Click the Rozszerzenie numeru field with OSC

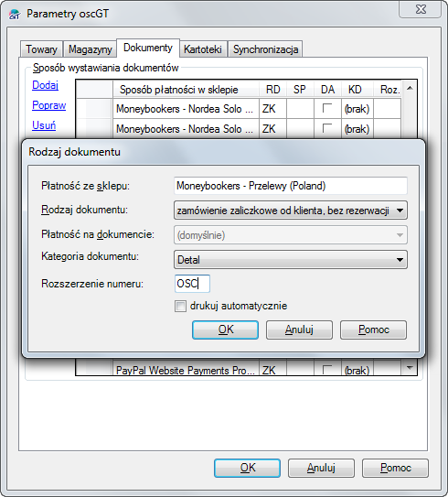(x=192, y=284)
